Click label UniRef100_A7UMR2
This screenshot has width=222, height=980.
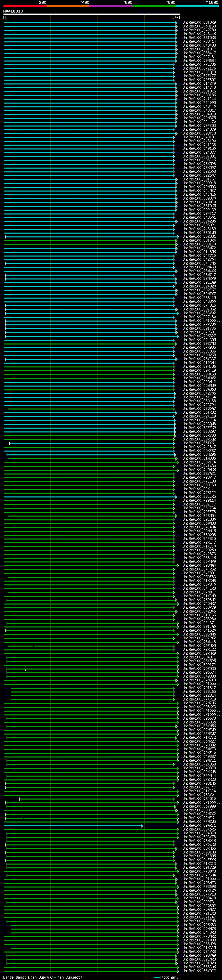199,936
